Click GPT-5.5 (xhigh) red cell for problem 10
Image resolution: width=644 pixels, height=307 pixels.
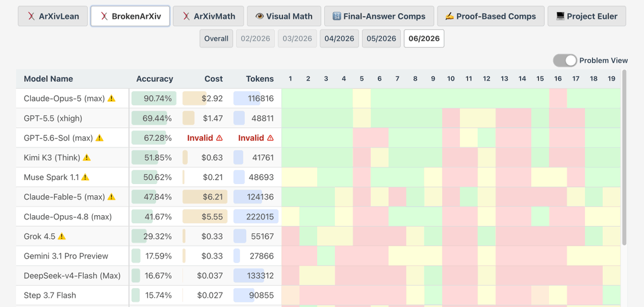coord(451,118)
